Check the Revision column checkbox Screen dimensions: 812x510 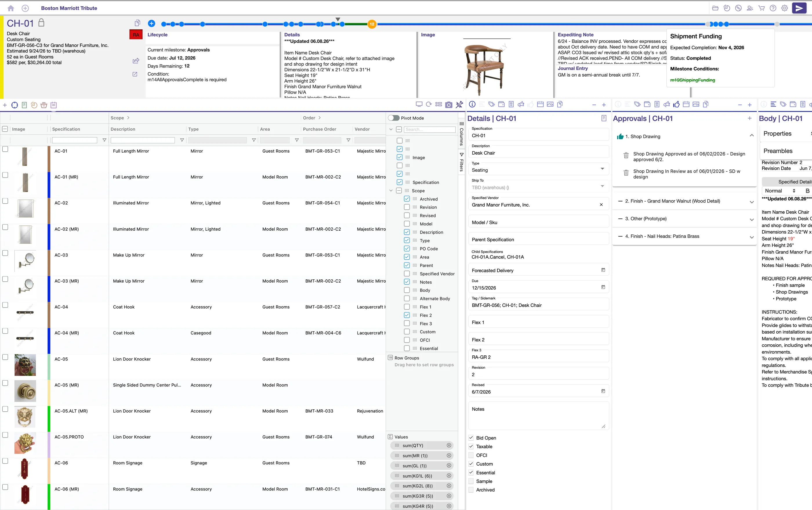[x=407, y=207]
